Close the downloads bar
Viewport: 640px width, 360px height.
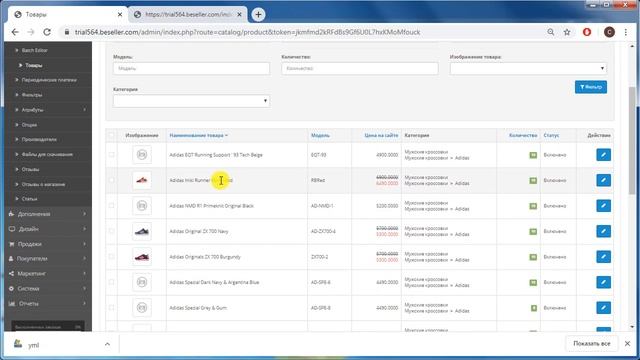point(627,344)
